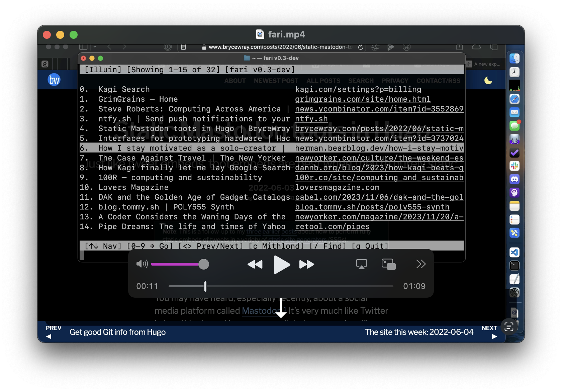
Task: Open Messages with notification badge
Action: 514,126
